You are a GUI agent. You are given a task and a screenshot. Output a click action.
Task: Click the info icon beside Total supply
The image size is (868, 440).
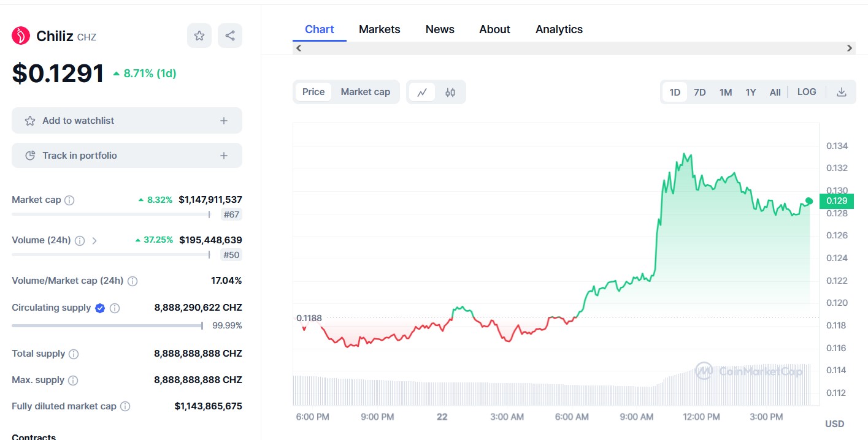pos(74,354)
